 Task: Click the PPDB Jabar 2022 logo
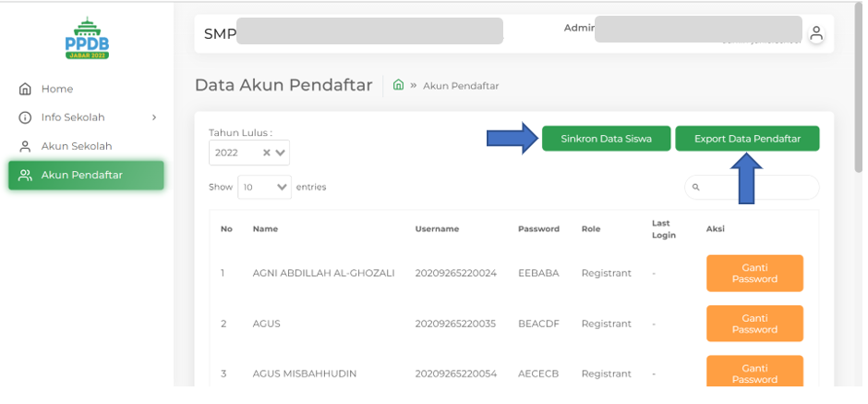87,39
